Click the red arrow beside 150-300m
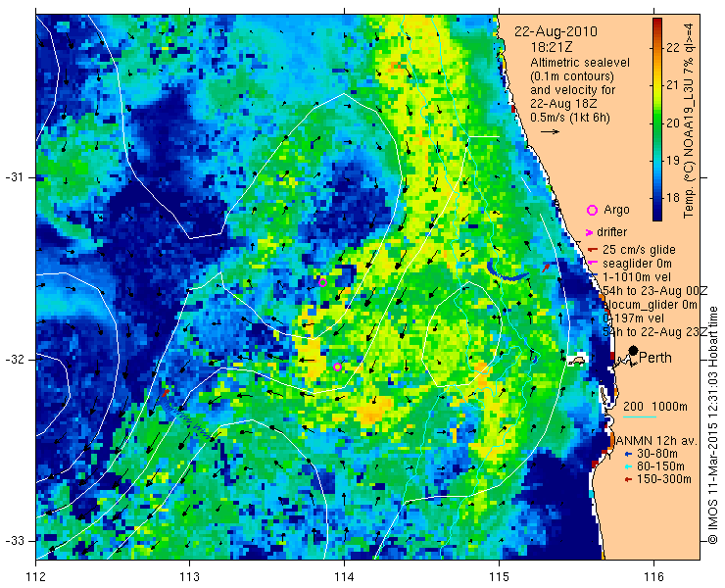725x588 pixels. tap(628, 480)
